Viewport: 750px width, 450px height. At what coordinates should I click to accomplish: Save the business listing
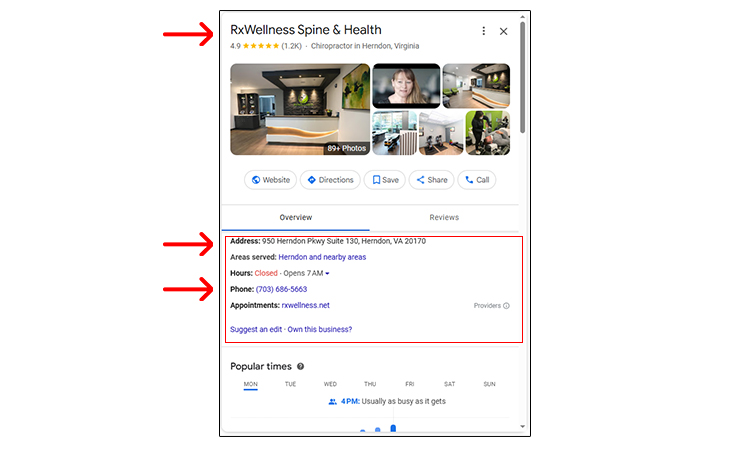pos(385,180)
